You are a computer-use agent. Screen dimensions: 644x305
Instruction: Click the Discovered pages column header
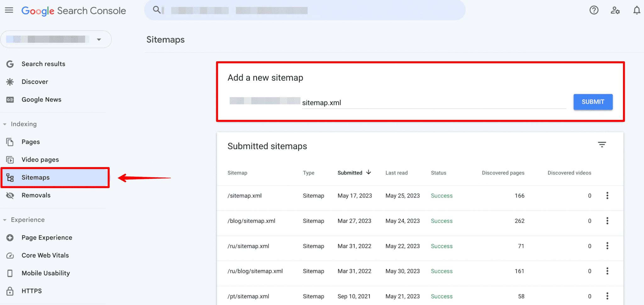coord(503,173)
